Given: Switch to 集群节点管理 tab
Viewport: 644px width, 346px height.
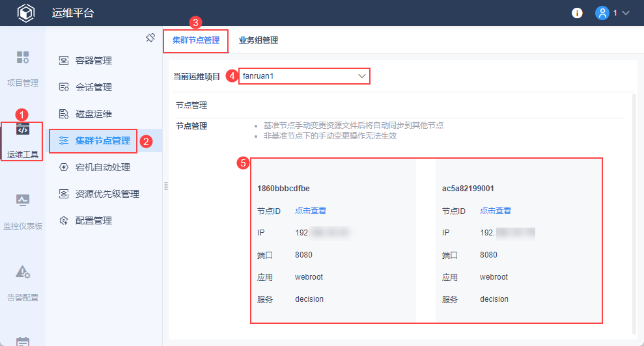Looking at the screenshot, I should pos(196,40).
